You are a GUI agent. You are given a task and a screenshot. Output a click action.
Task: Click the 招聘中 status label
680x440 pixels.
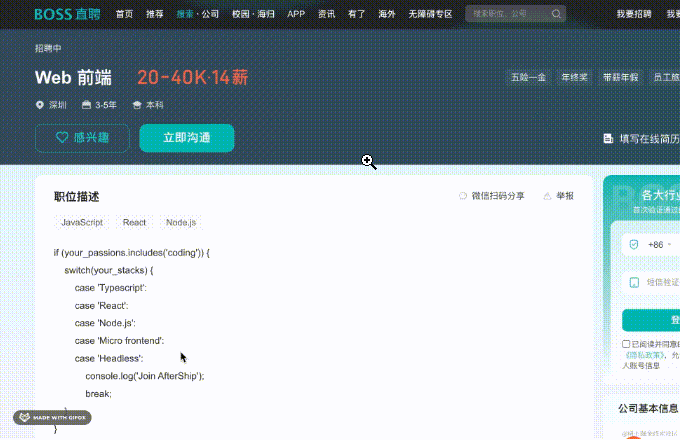pyautogui.click(x=48, y=49)
